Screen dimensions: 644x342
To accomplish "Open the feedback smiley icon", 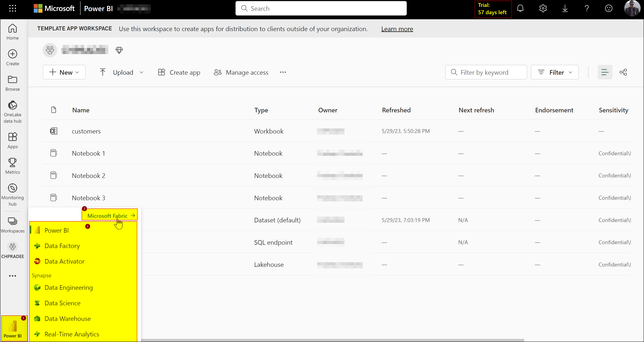I will (609, 8).
